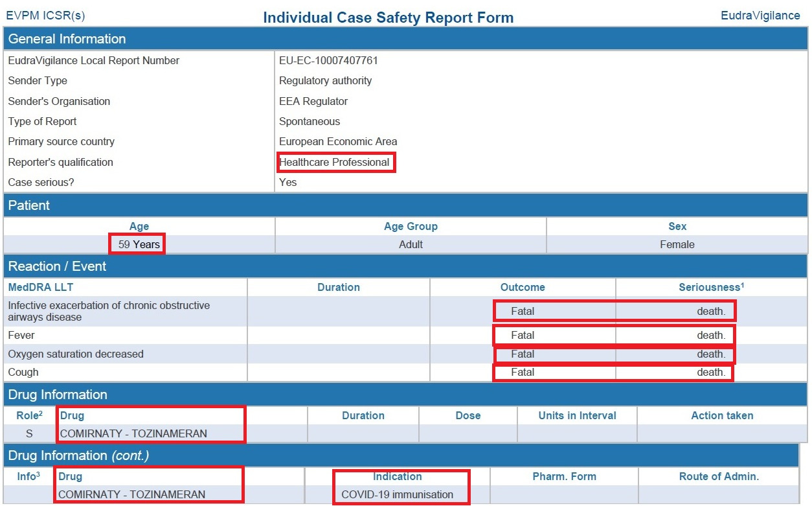This screenshot has height=506, width=812.
Task: Click the Patient section header
Action: click(29, 205)
